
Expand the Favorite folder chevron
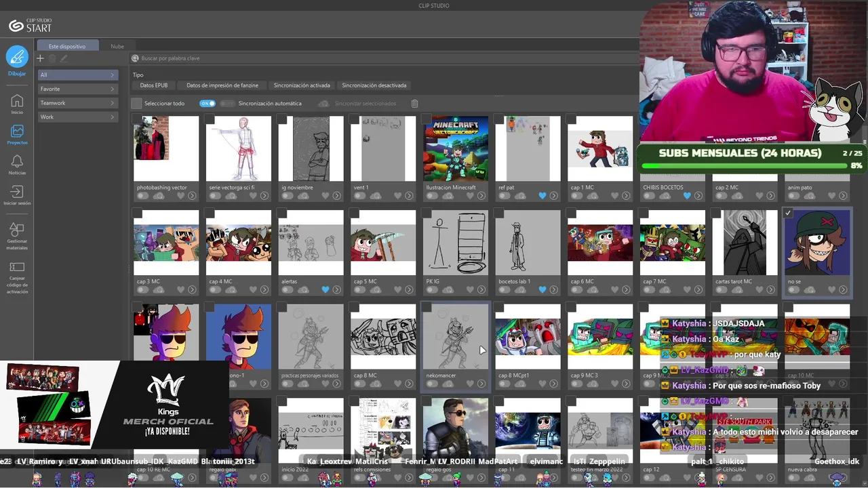tap(113, 89)
